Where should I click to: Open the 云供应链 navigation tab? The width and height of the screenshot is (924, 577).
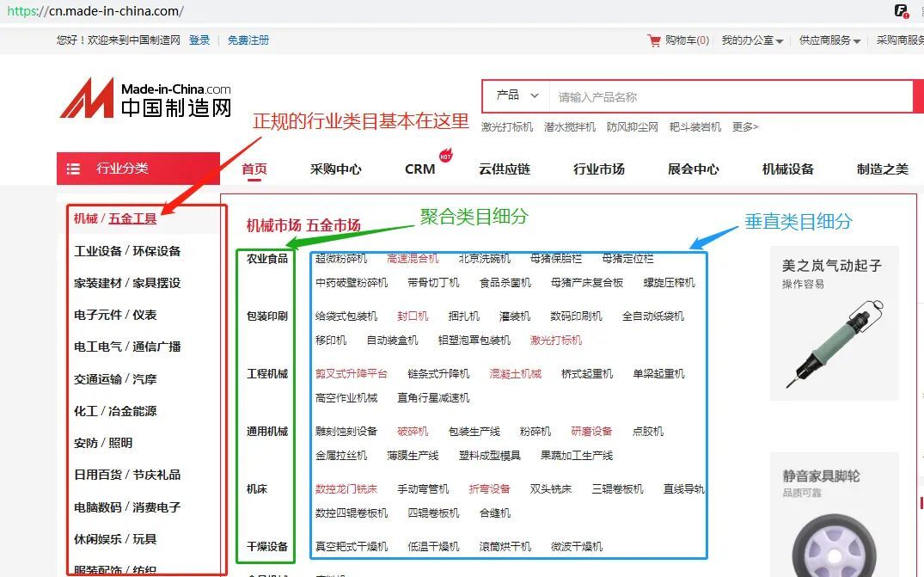(x=505, y=169)
